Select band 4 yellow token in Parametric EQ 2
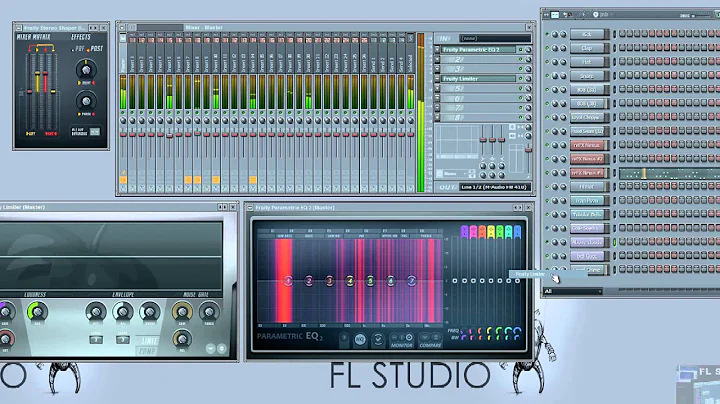720x404 pixels. pyautogui.click(x=350, y=281)
